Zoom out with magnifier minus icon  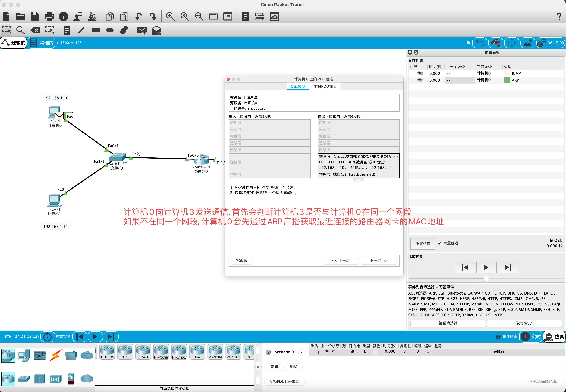click(x=199, y=17)
